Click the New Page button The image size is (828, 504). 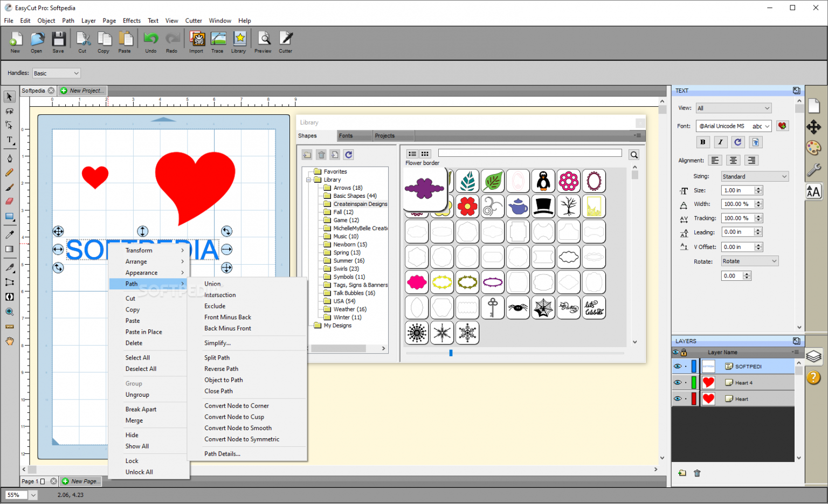click(80, 481)
